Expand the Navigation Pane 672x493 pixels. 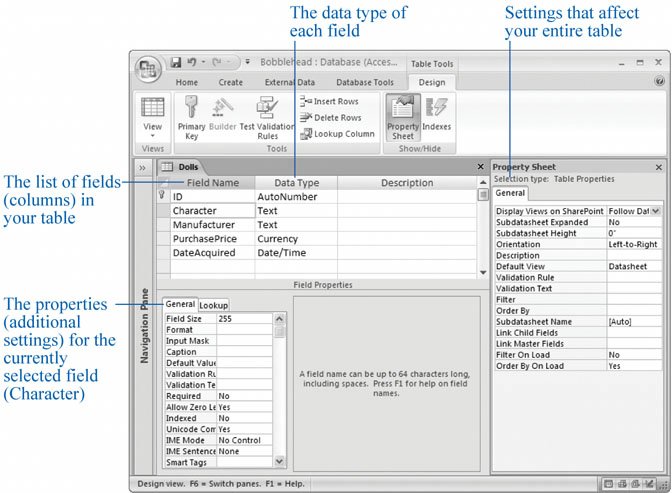142,167
